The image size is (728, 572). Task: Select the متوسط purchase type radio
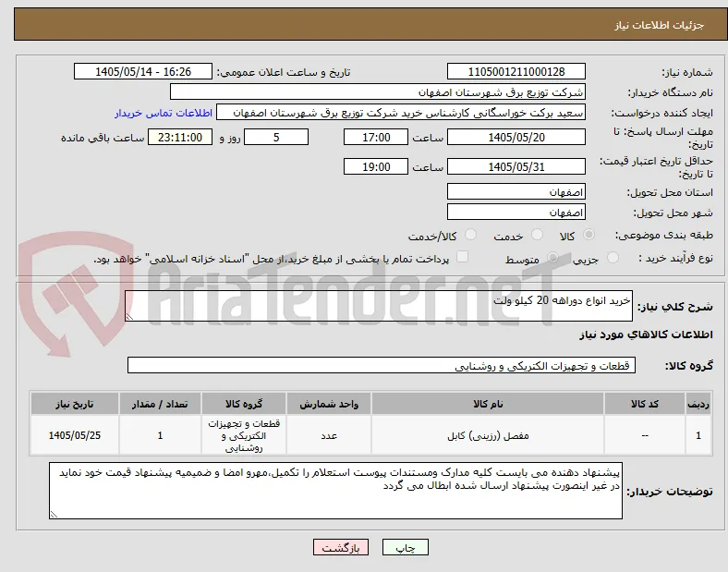[552, 258]
